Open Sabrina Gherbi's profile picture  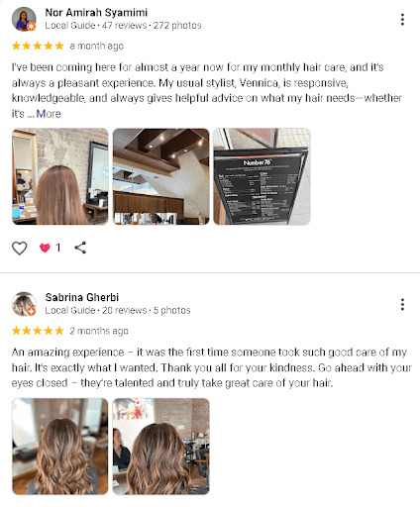[x=24, y=304]
